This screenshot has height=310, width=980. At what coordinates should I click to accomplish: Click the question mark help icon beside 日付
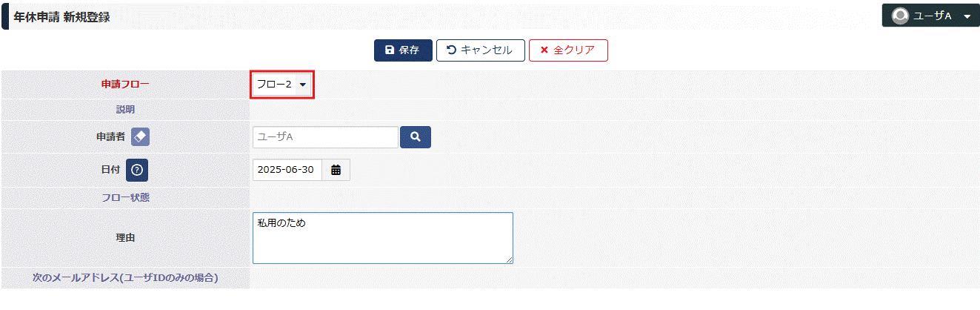[x=137, y=170]
